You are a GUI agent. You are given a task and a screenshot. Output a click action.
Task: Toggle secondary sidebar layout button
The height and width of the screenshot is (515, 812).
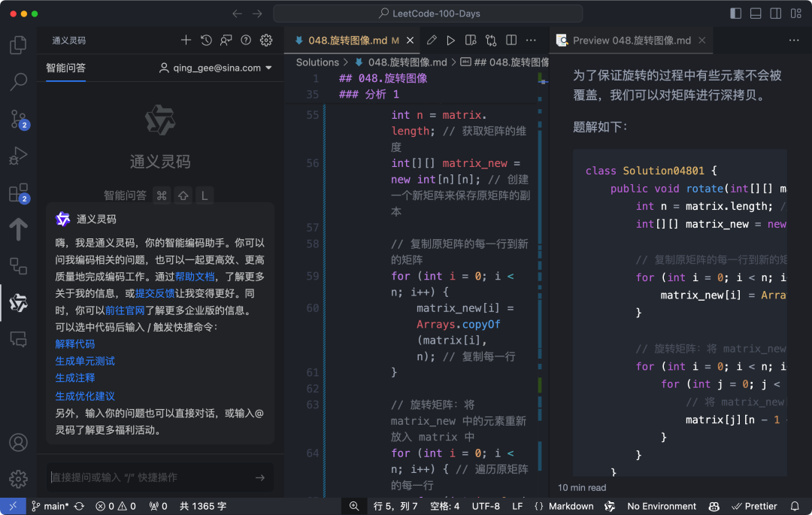click(x=775, y=14)
